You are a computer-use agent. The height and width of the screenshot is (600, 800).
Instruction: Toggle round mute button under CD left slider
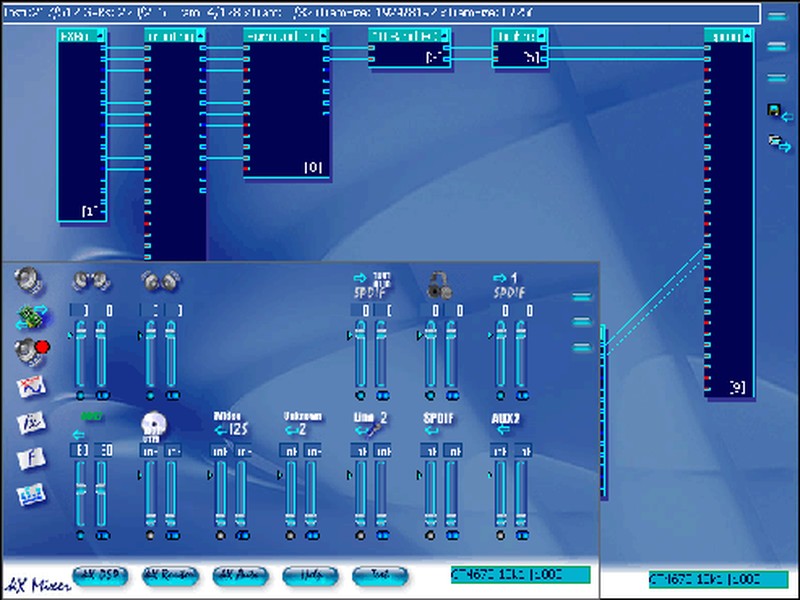pos(149,535)
